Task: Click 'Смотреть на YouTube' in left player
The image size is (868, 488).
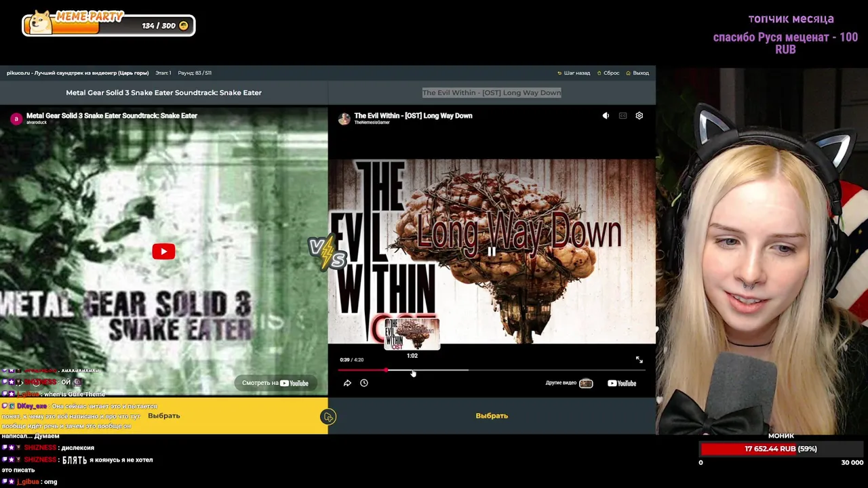Action: click(275, 383)
